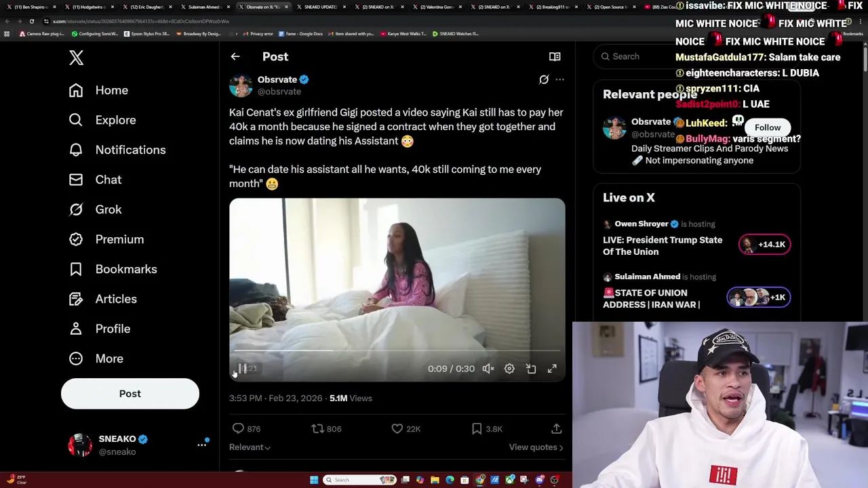Open the More circle-dots menu
868x488 pixels.
click(76, 359)
